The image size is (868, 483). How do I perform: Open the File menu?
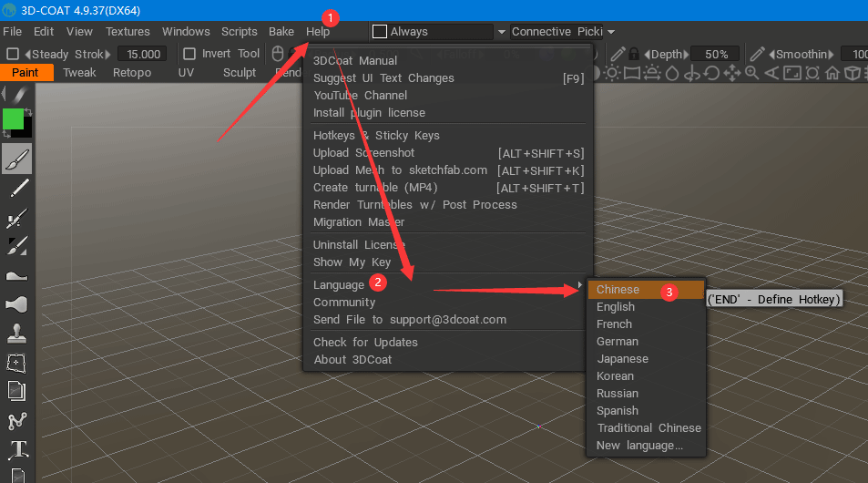(x=12, y=32)
